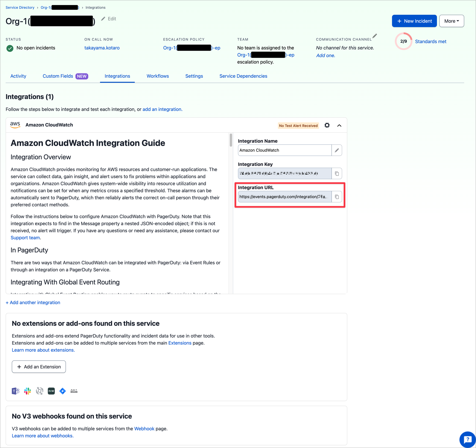The height and width of the screenshot is (448, 476).
Task: Switch to the Workflows tab
Action: click(x=158, y=76)
